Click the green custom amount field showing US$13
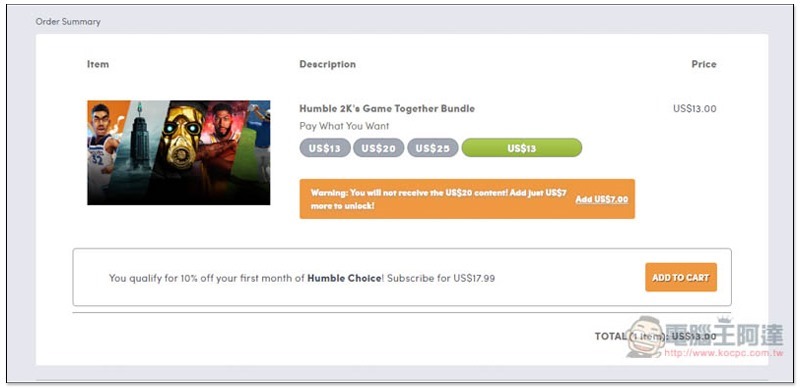 click(x=521, y=148)
